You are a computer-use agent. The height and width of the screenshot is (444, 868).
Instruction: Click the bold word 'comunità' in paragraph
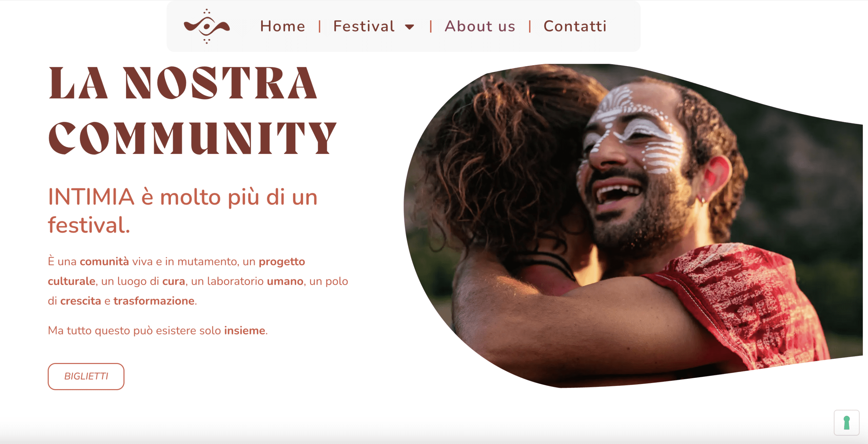(104, 262)
